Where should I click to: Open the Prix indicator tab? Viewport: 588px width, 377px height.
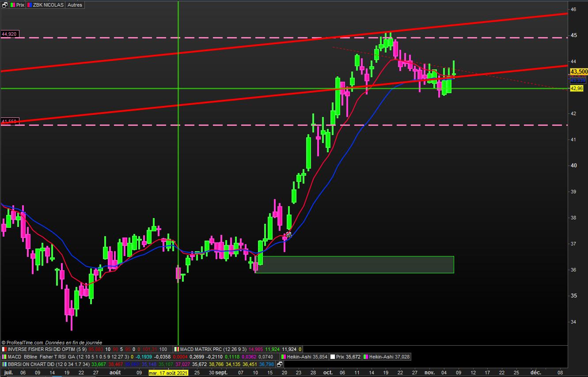pyautogui.click(x=17, y=5)
